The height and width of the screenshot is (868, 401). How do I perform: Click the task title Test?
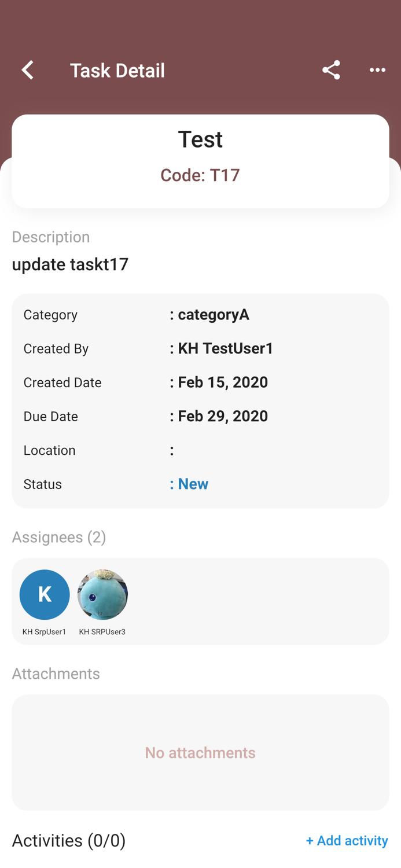(x=200, y=139)
